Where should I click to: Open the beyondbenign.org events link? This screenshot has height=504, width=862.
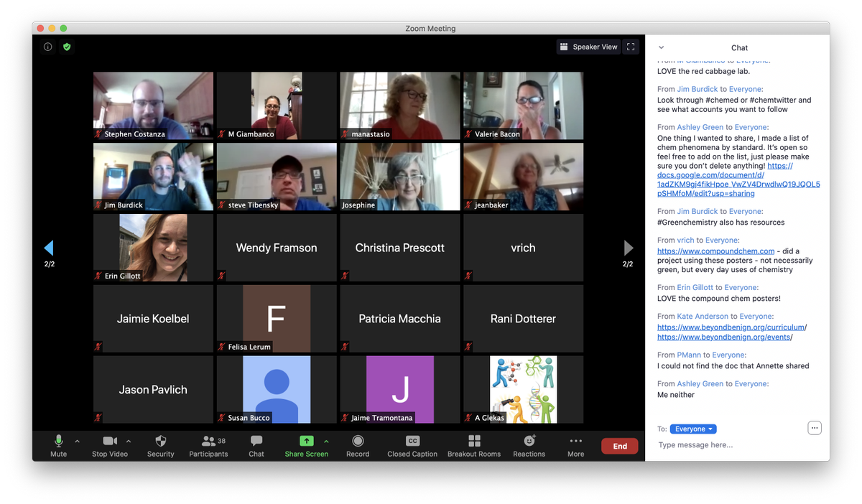pyautogui.click(x=725, y=337)
